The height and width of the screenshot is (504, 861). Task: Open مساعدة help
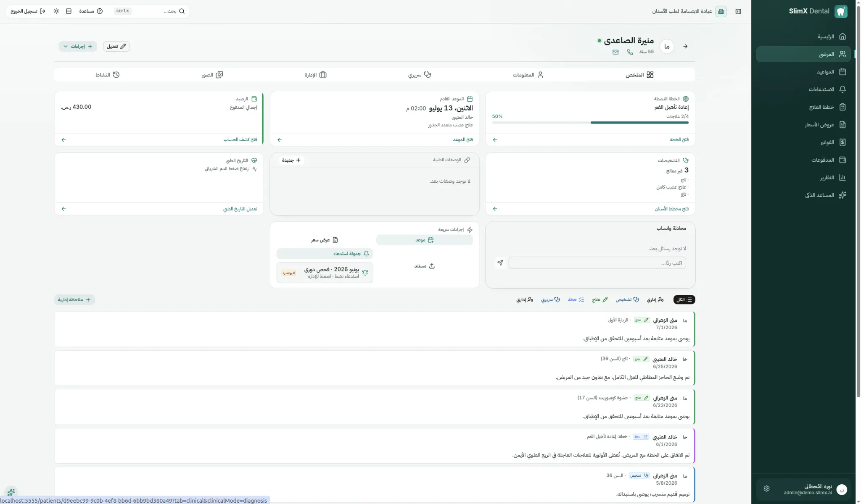tap(91, 11)
